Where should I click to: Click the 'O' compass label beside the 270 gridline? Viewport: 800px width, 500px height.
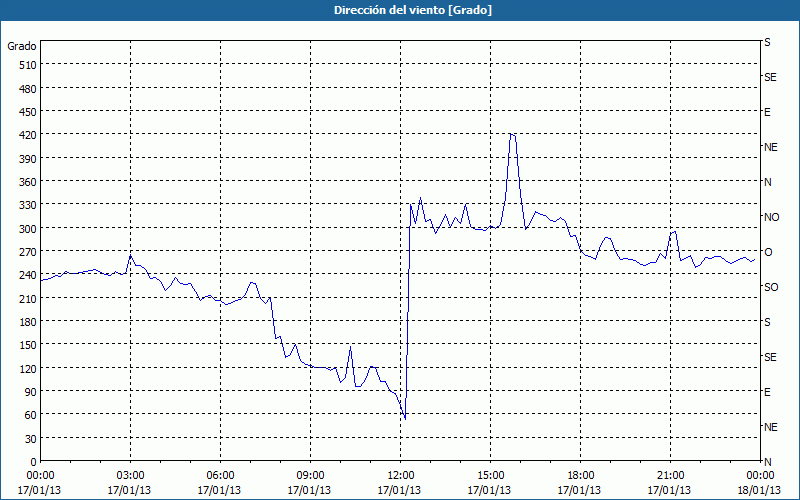[x=767, y=252]
